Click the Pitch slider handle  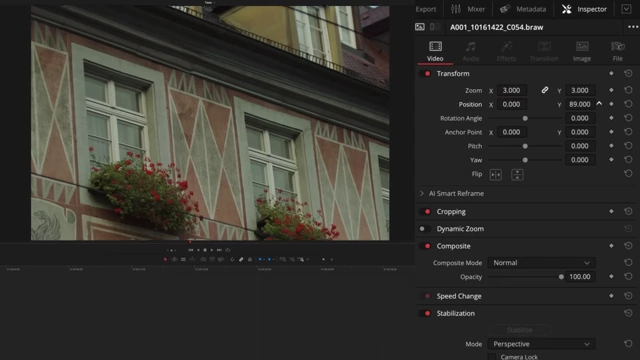pyautogui.click(x=525, y=146)
